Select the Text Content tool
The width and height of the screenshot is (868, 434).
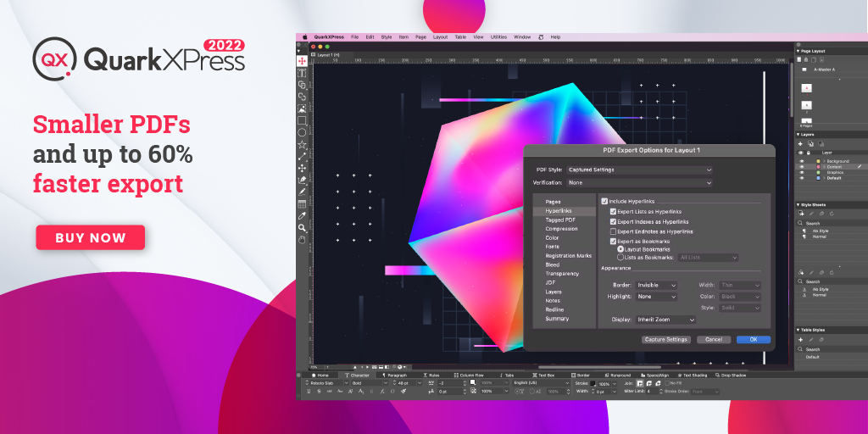tap(302, 73)
